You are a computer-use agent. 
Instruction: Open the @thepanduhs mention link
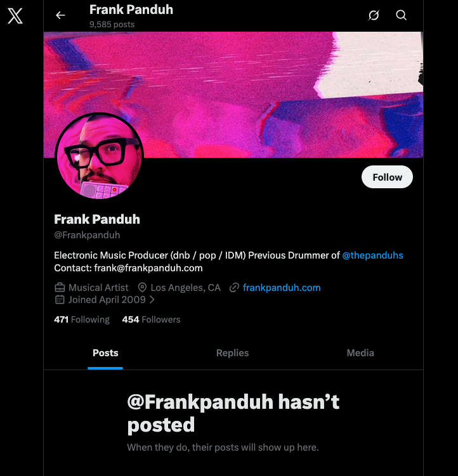372,255
